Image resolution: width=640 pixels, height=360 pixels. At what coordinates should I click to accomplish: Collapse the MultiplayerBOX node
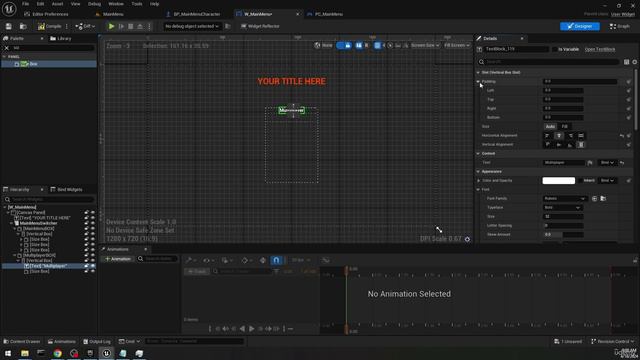click(x=15, y=255)
